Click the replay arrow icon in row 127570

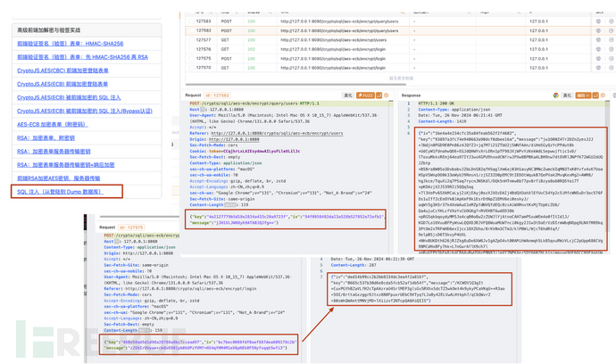pyautogui.click(x=611, y=68)
